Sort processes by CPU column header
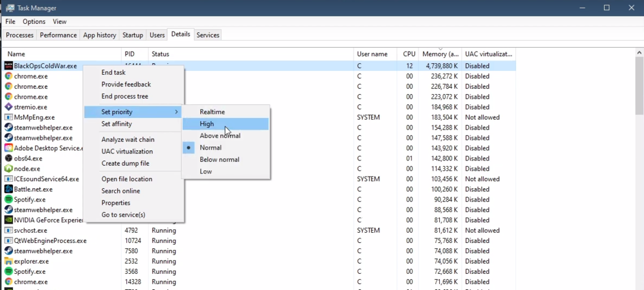 pos(409,54)
